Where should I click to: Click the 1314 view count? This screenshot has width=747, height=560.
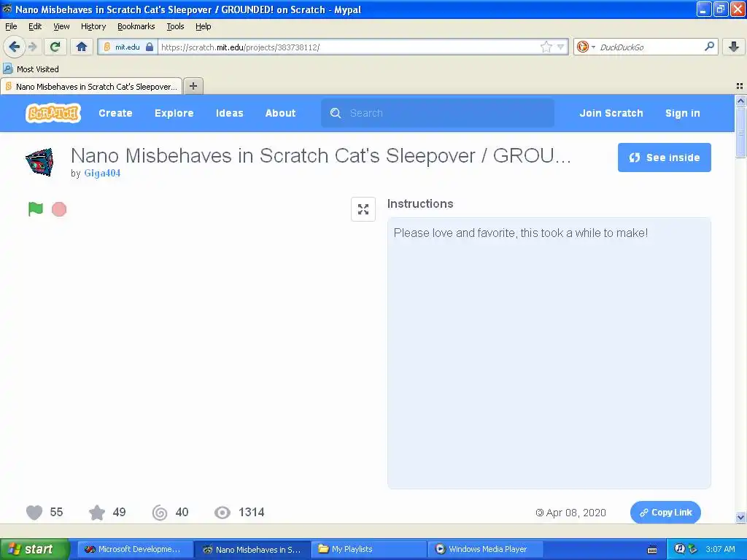[252, 513]
